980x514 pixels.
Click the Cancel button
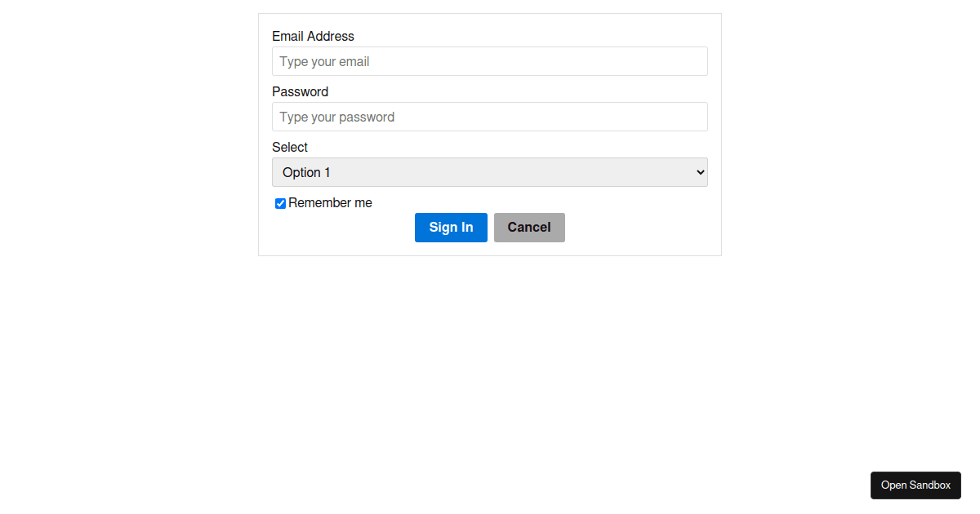[529, 227]
